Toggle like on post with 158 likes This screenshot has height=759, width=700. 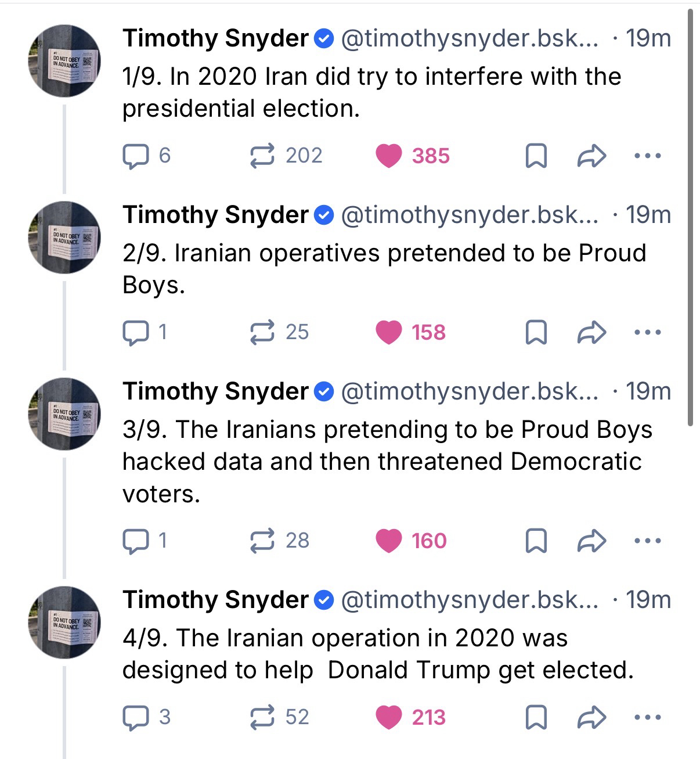click(x=388, y=332)
